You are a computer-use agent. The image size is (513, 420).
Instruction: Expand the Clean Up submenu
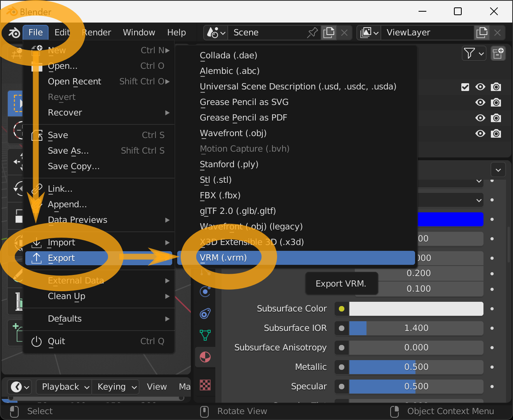point(99,296)
